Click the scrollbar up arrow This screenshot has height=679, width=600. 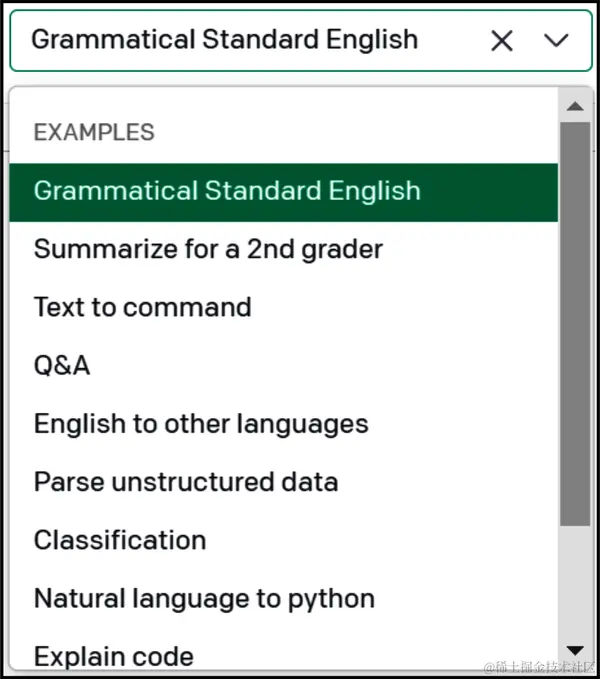[575, 106]
